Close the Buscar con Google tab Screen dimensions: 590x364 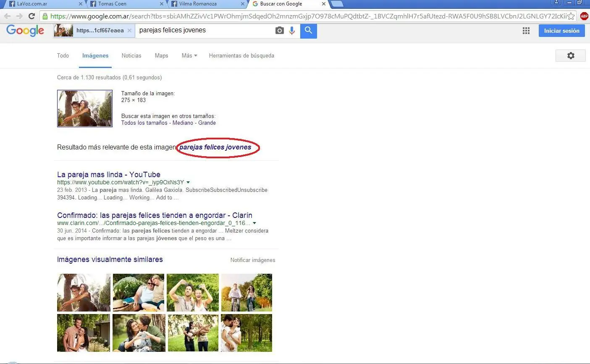point(323,4)
